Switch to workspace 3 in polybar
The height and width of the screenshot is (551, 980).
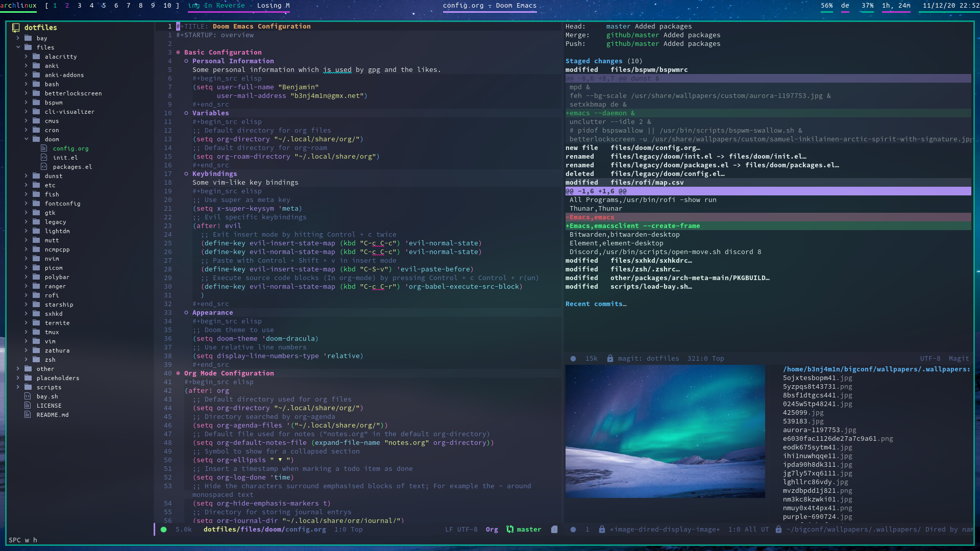coord(79,6)
